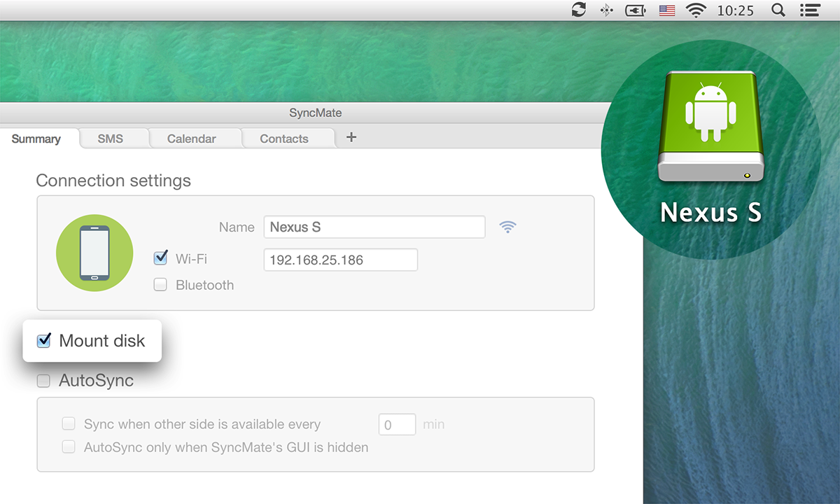Open the Notification Center list icon

(810, 10)
